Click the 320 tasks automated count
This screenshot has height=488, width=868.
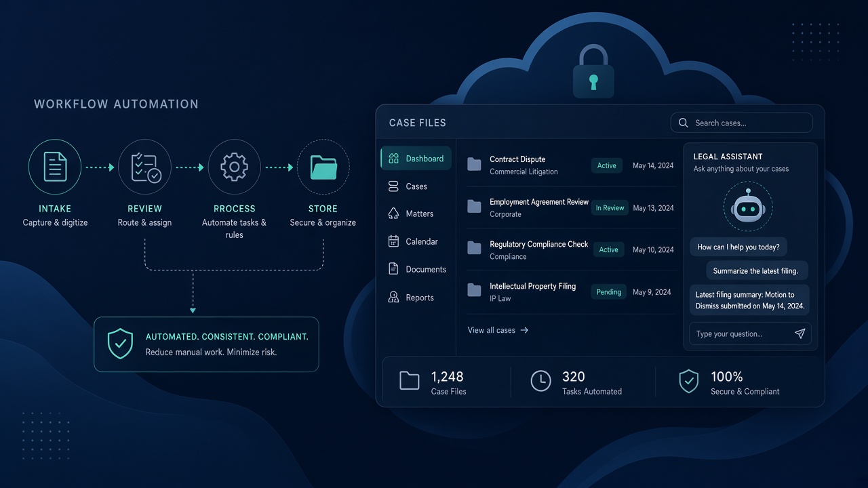574,377
